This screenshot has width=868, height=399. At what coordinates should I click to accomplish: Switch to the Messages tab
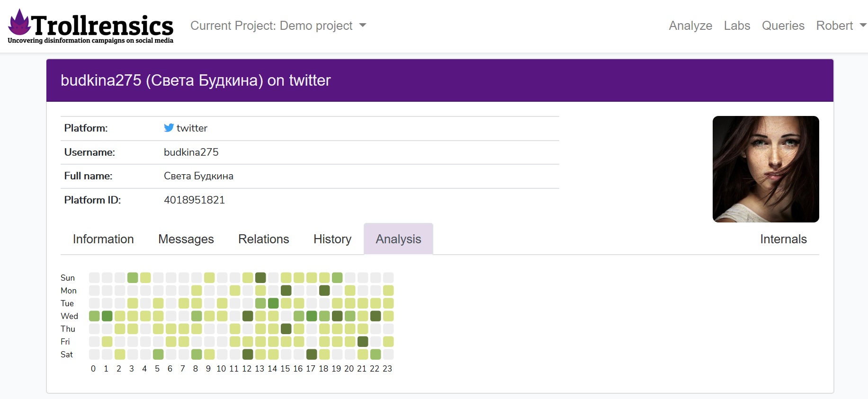pos(186,239)
